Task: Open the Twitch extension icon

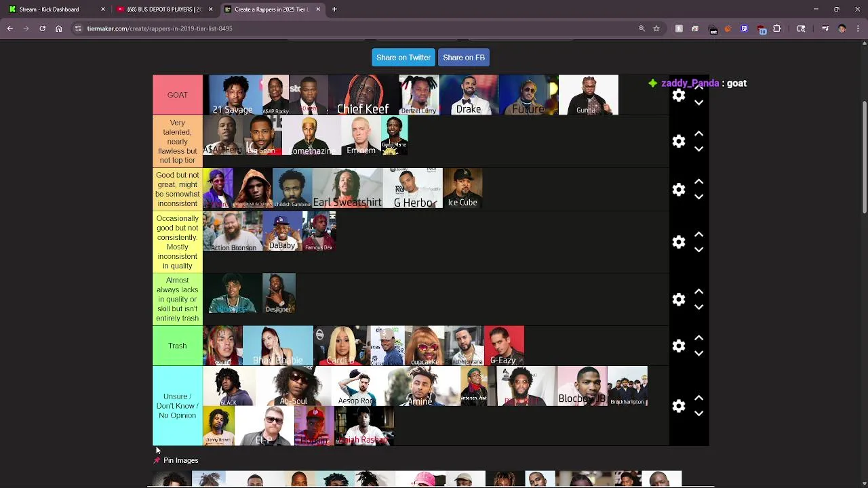Action: [x=744, y=28]
